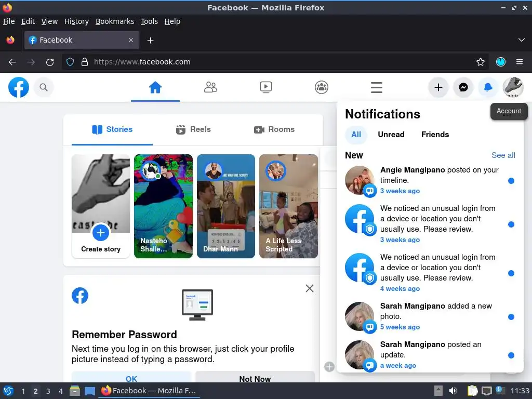This screenshot has width=532, height=399.
Task: Open the Edit menu
Action: 28,21
